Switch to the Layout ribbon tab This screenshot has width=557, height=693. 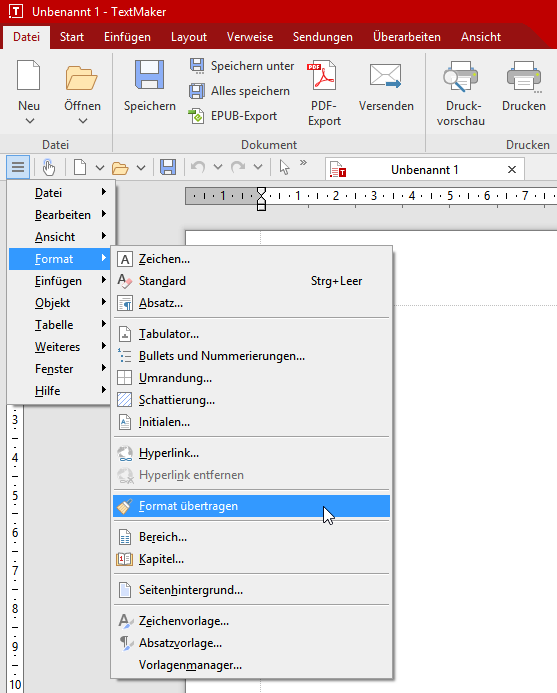[x=189, y=37]
